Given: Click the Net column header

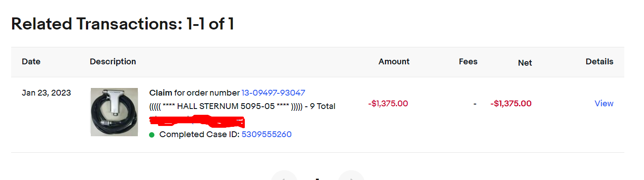Looking at the screenshot, I should (525, 63).
